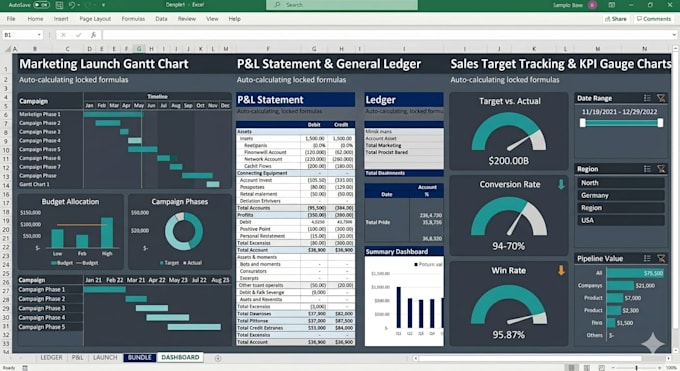Click the horizontal scrollbar right arrow
This screenshot has height=371, width=680.
pyautogui.click(x=669, y=358)
